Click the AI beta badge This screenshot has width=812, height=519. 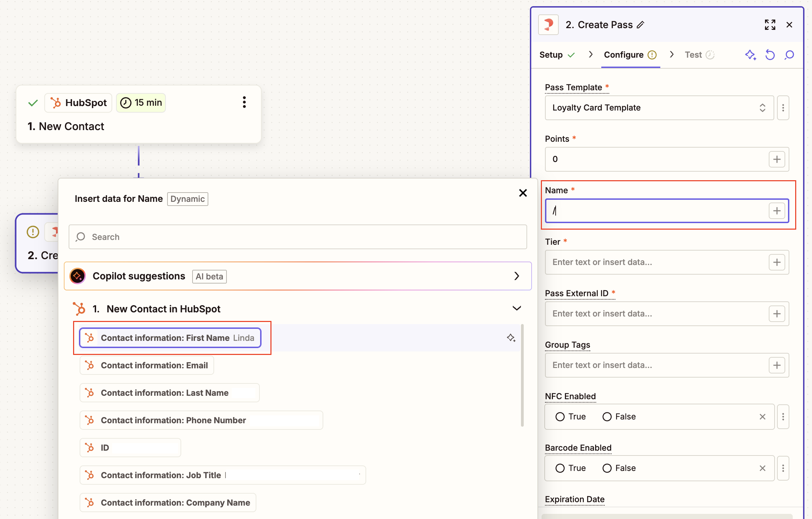(x=209, y=276)
